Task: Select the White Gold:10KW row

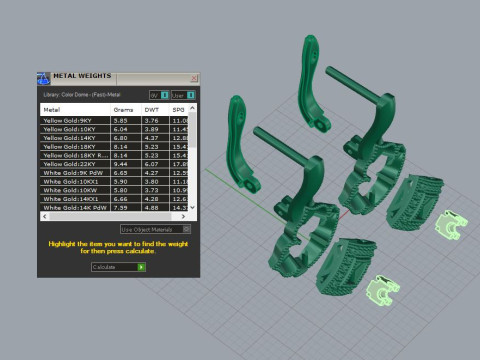Action: point(114,190)
